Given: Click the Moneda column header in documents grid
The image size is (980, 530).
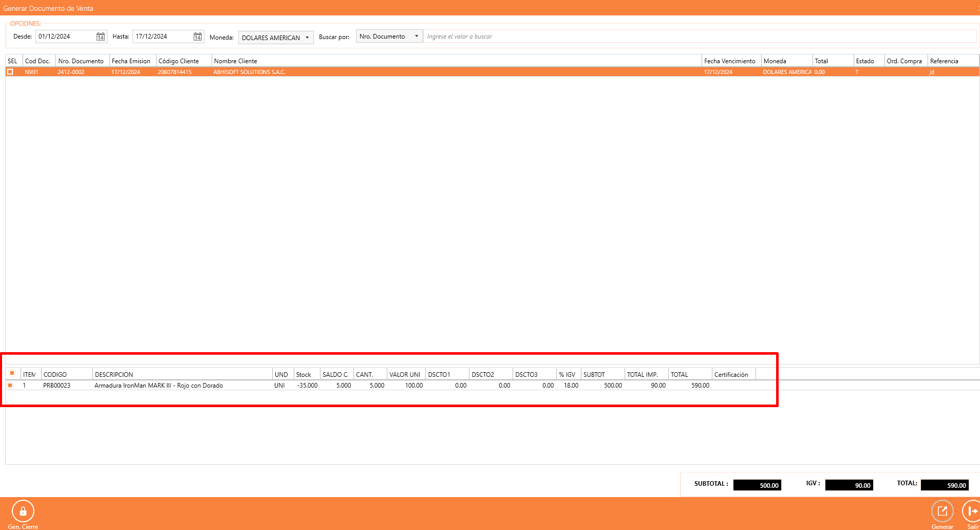Looking at the screenshot, I should coord(787,61).
